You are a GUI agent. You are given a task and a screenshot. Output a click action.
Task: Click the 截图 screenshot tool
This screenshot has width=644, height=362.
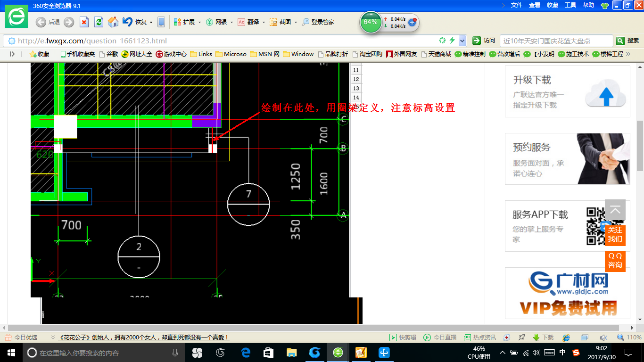tap(280, 22)
